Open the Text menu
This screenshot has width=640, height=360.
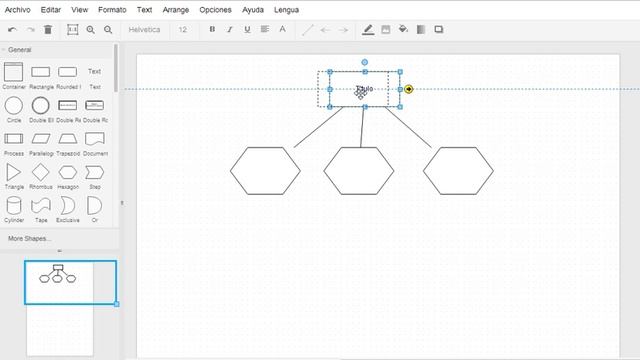click(144, 10)
